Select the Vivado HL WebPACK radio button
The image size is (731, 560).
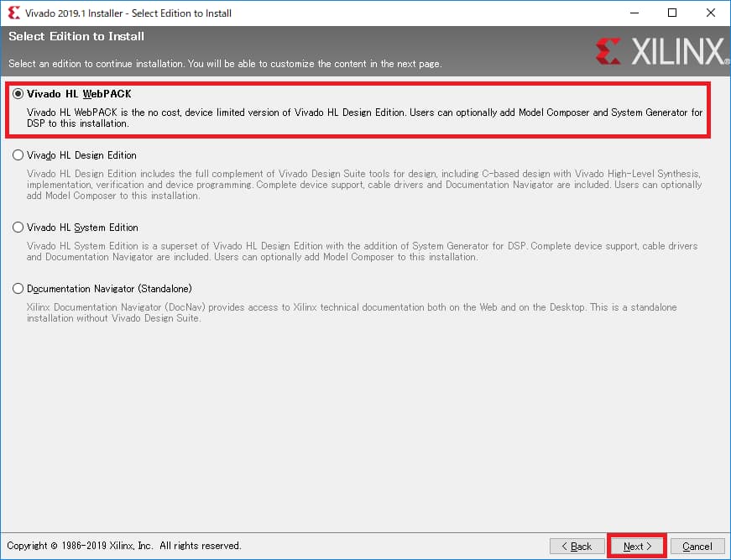[x=18, y=94]
